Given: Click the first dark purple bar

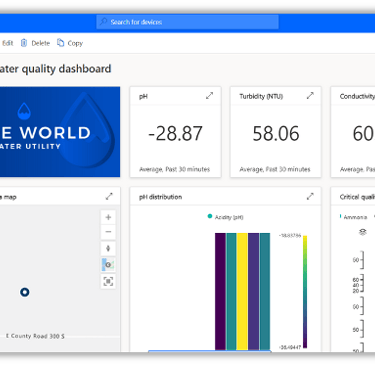Looking at the screenshot, I should (x=220, y=291).
